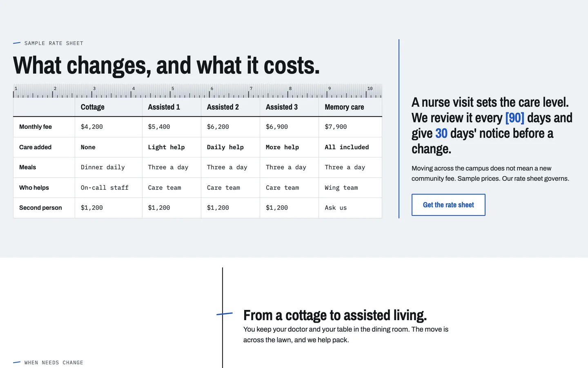588x368 pixels.
Task: Click the $7,900 Memory care fee
Action: (350, 127)
